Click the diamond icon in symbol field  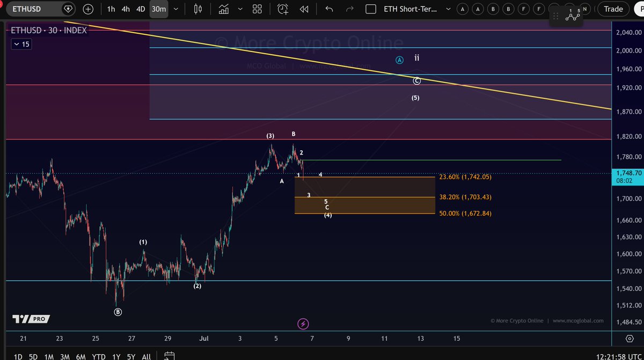[68, 9]
